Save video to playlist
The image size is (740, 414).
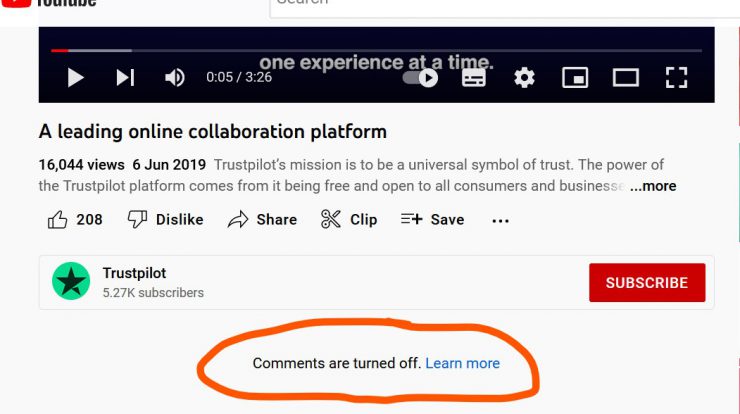coord(433,220)
